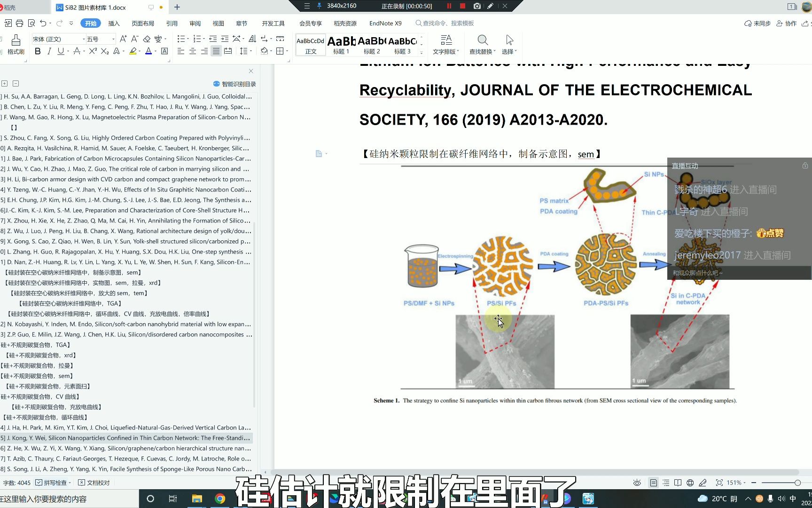Toggle page view mode in status bar
This screenshot has height=508, width=812.
(x=653, y=483)
